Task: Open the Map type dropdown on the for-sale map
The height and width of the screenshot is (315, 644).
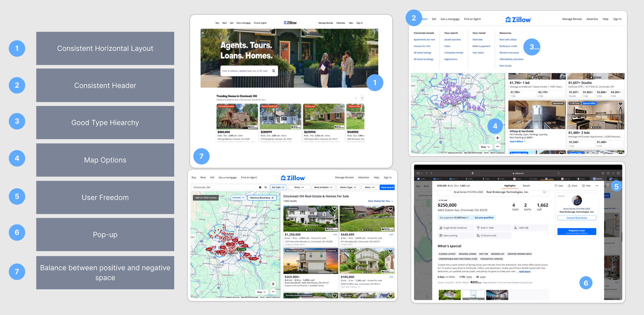Action: (x=261, y=292)
